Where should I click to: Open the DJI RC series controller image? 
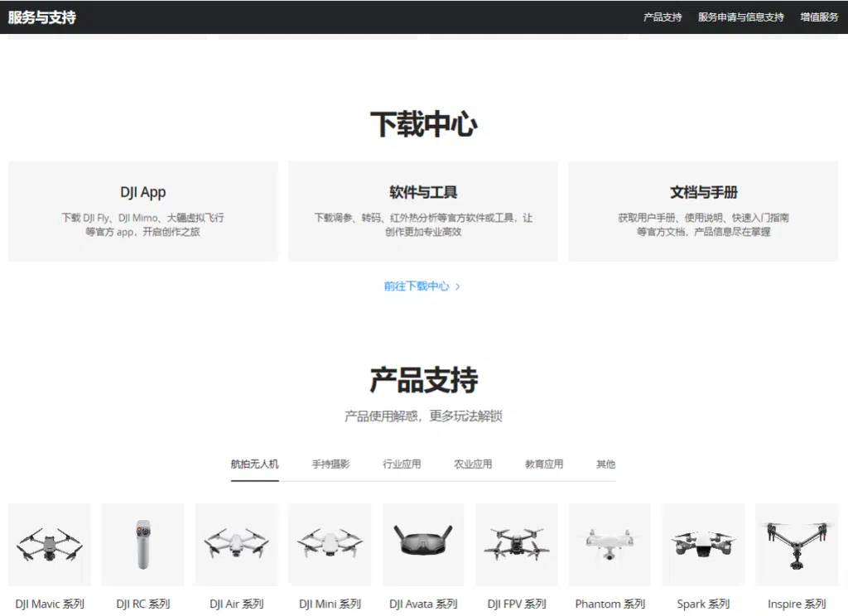[x=142, y=545]
